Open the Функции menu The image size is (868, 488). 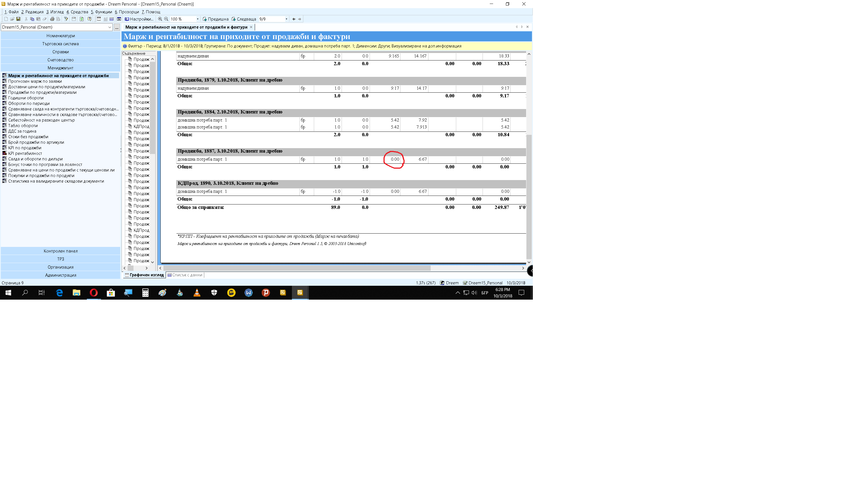(102, 12)
